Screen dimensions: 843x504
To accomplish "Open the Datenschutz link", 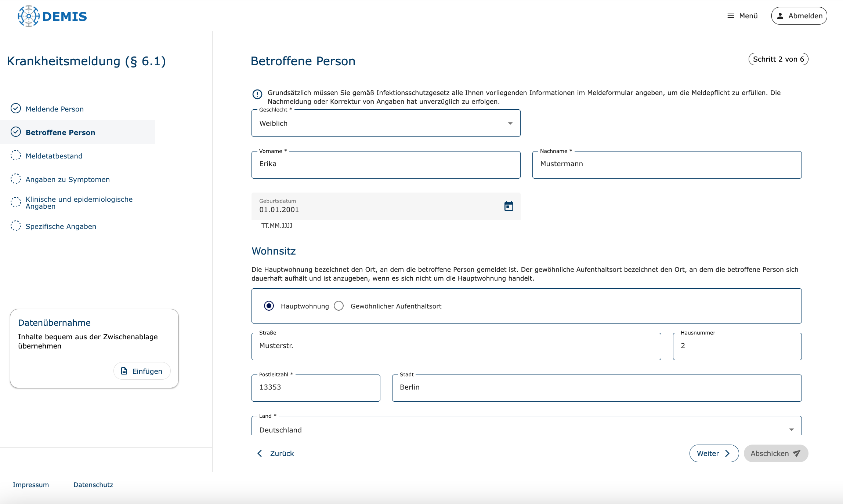I will coord(93,485).
